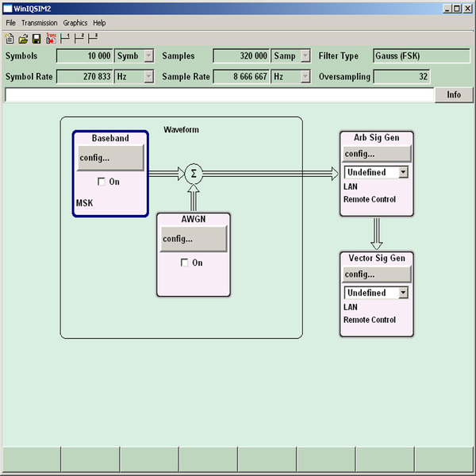
Task: Click the Sample Rate field 8 666 667
Action: click(241, 76)
